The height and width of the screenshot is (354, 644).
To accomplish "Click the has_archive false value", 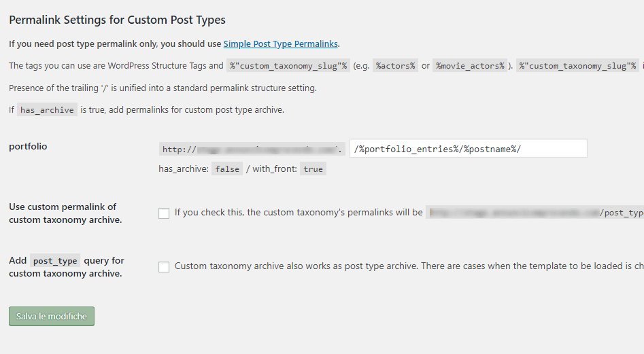I will point(227,169).
